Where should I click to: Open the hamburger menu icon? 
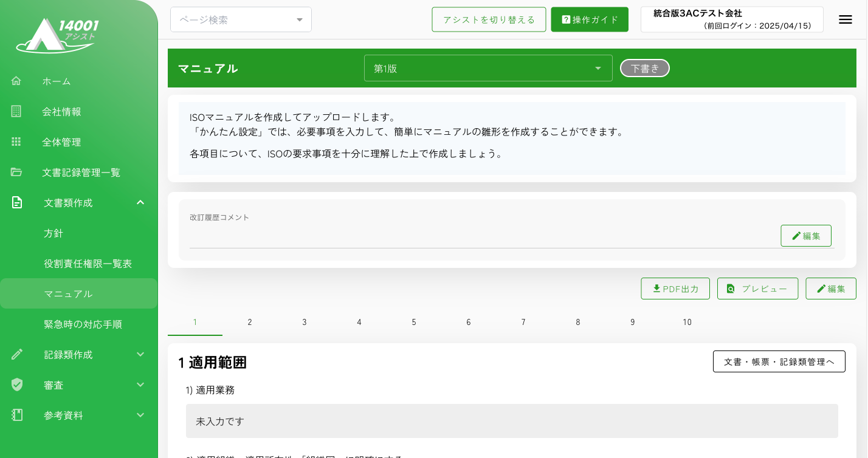click(x=845, y=19)
